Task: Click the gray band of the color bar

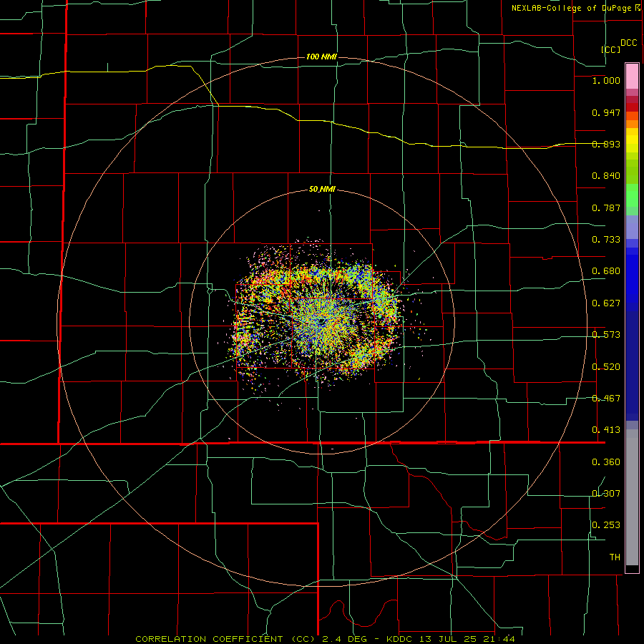Action: [x=632, y=497]
